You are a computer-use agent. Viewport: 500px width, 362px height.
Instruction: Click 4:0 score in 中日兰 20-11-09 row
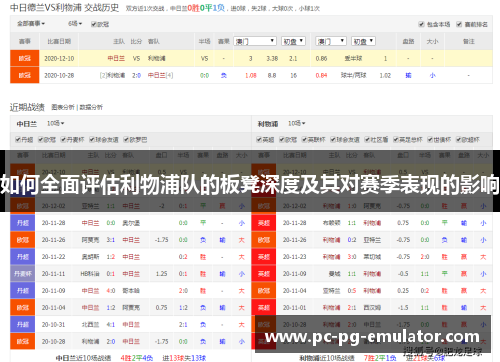point(111,291)
